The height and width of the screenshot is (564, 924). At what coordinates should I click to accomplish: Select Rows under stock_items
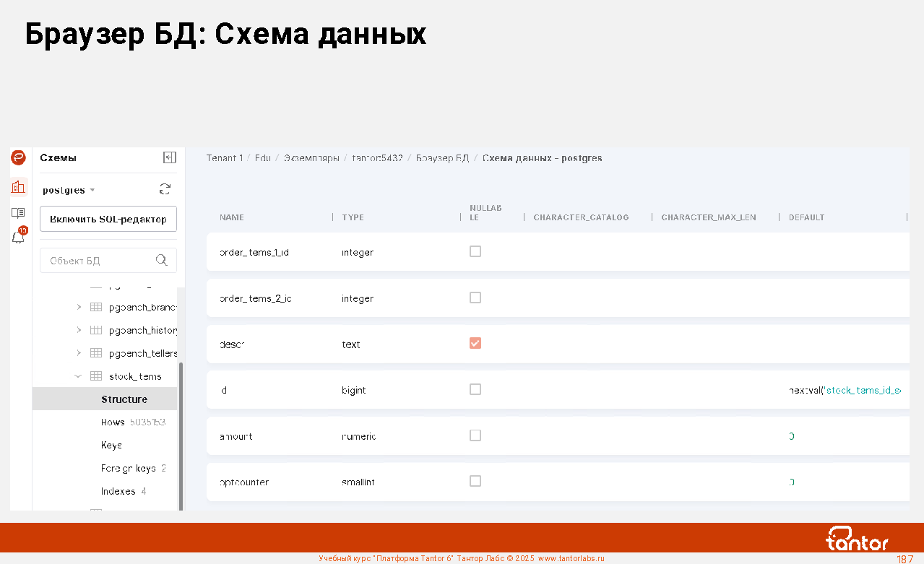[x=113, y=422]
